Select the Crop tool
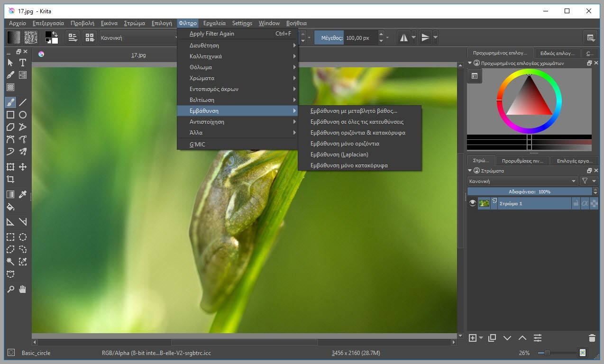 pyautogui.click(x=10, y=179)
